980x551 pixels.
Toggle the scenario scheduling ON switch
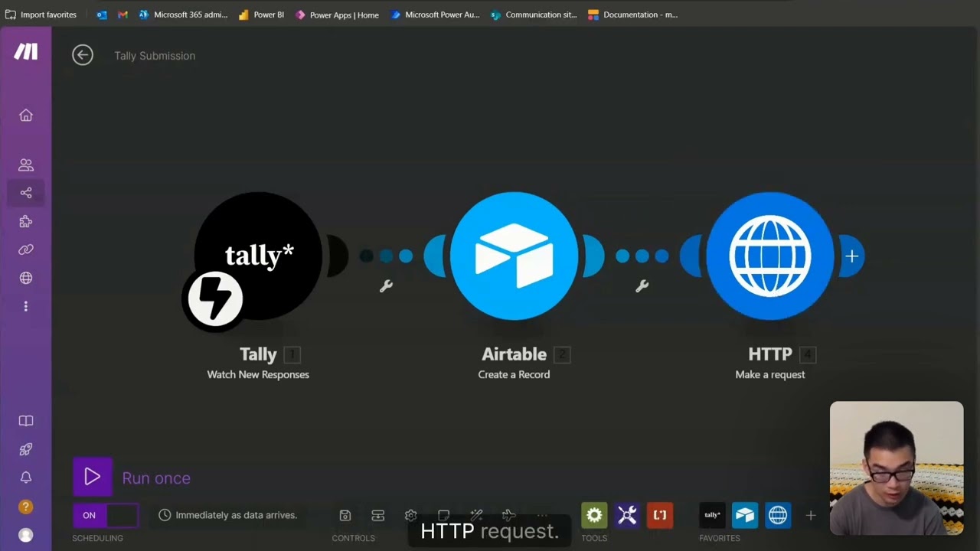coord(106,515)
